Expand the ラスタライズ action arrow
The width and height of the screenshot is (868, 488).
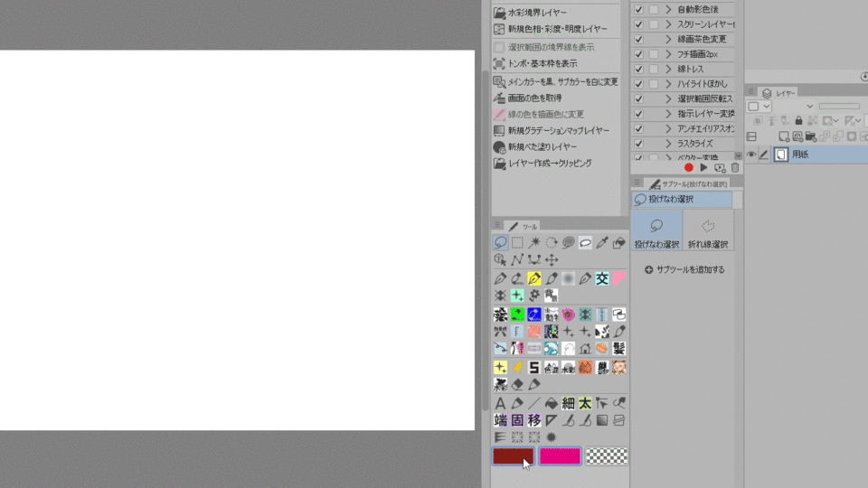click(x=668, y=144)
